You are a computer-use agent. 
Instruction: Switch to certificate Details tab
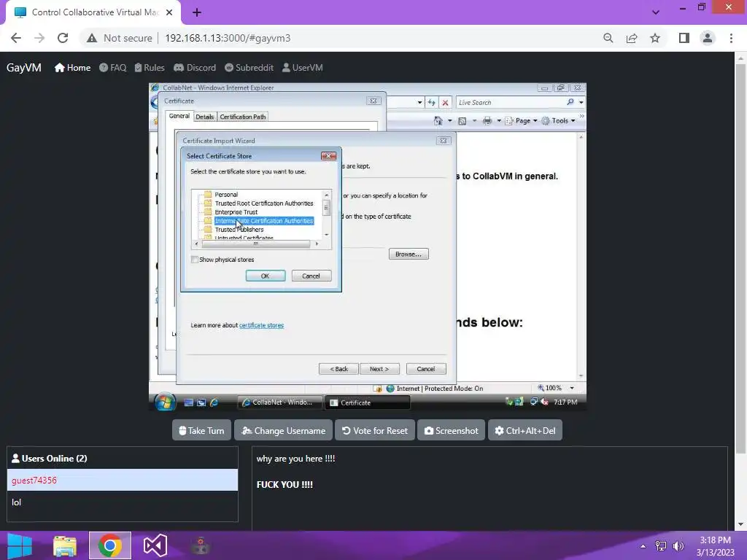coord(204,117)
